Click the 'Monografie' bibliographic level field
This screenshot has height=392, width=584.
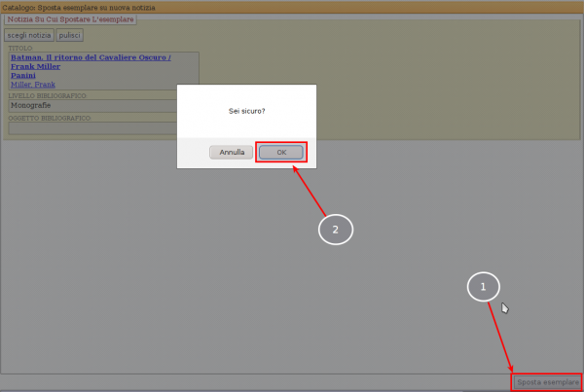click(x=88, y=105)
